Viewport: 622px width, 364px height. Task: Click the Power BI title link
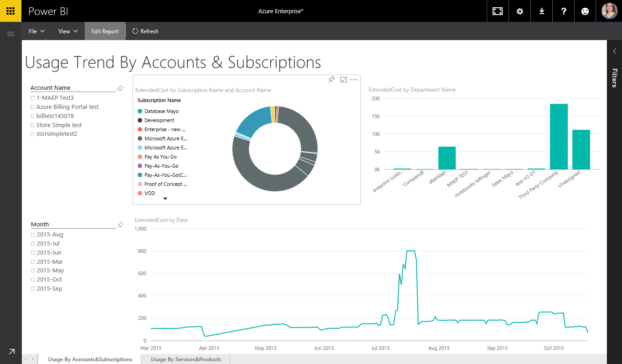point(48,11)
